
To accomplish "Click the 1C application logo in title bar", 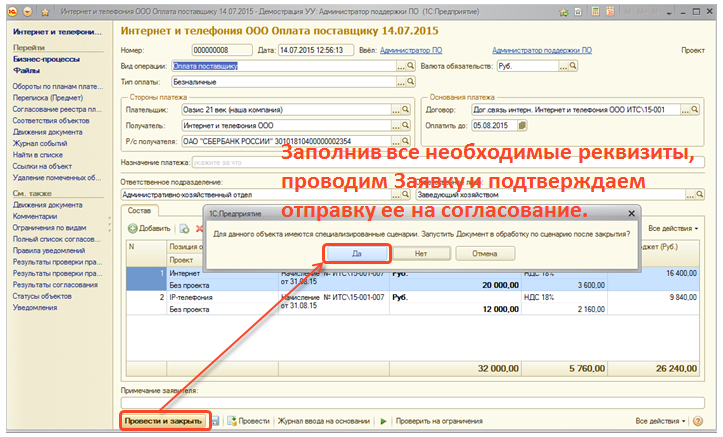I will [x=10, y=10].
